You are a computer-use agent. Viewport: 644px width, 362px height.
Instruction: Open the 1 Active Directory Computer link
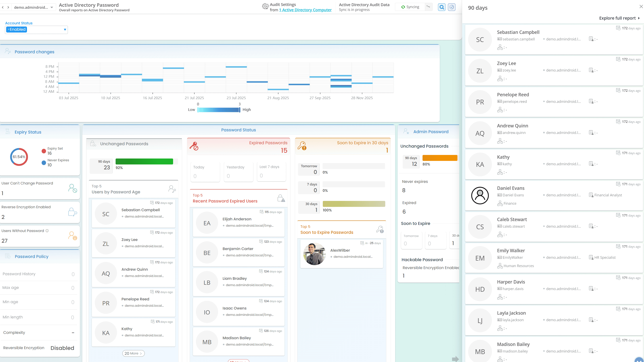point(305,10)
